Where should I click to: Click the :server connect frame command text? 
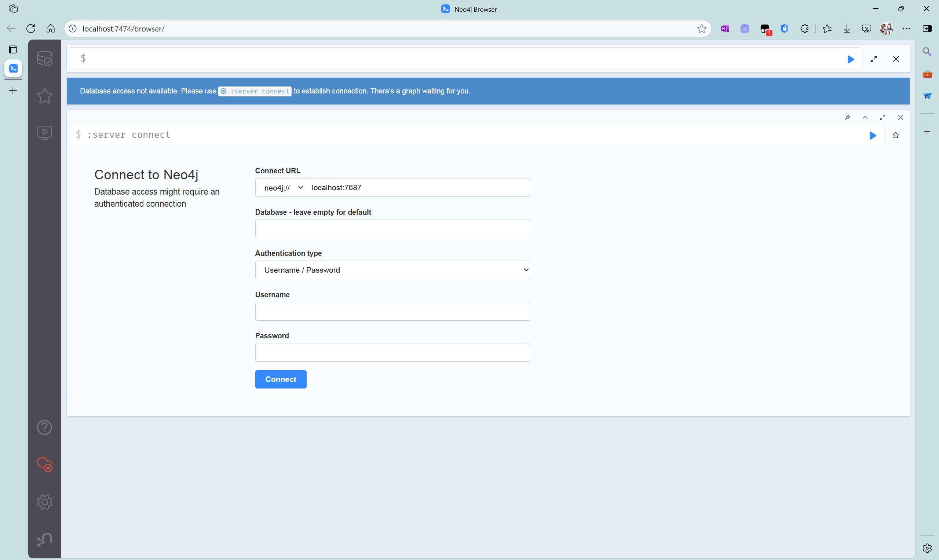129,135
